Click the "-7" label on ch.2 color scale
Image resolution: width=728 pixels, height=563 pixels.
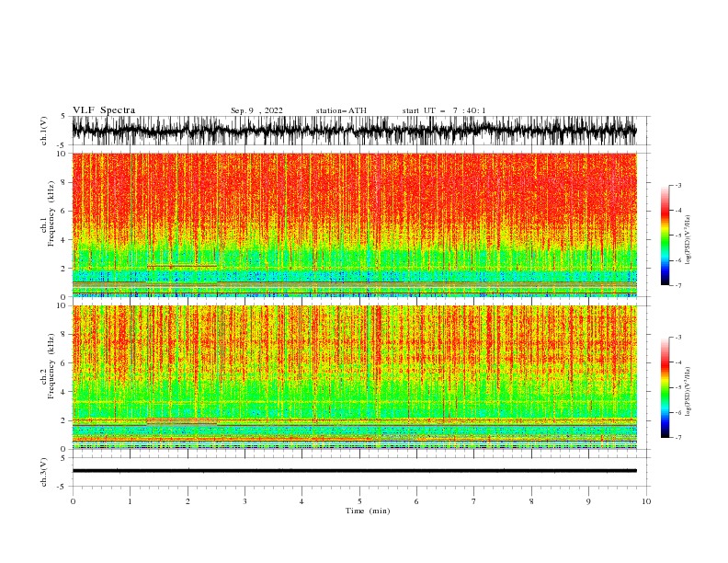677,437
